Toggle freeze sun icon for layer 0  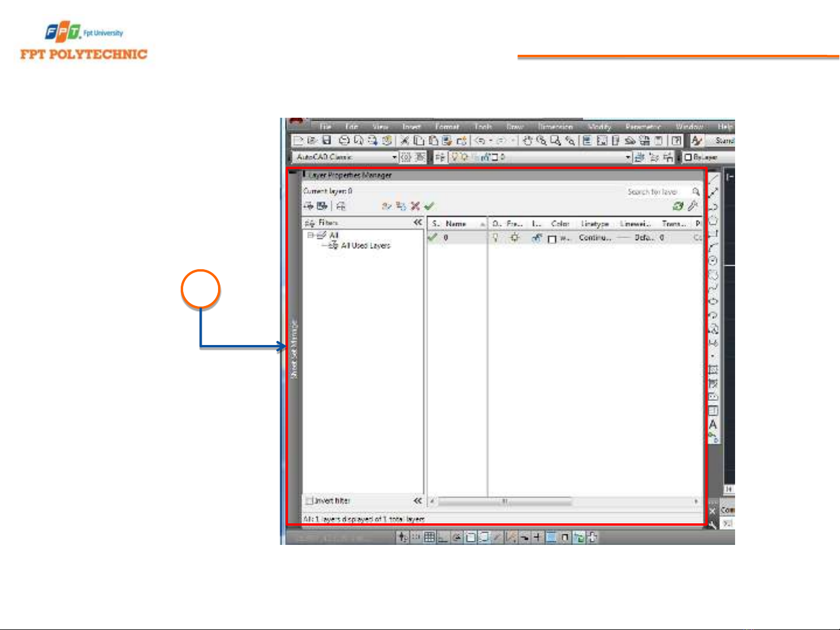coord(515,238)
